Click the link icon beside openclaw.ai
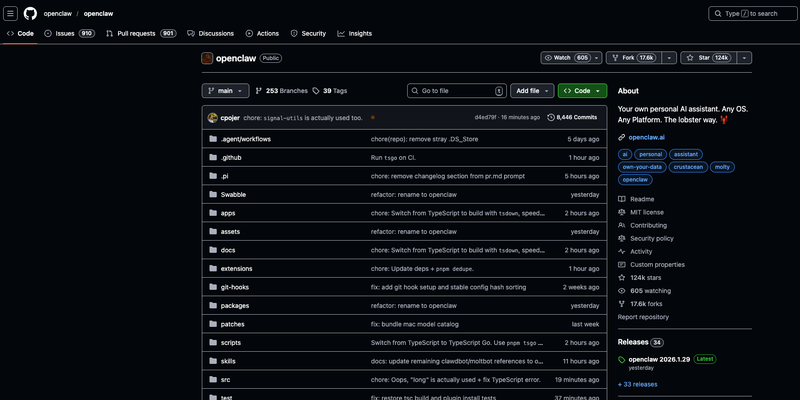This screenshot has width=800, height=400. (621, 137)
